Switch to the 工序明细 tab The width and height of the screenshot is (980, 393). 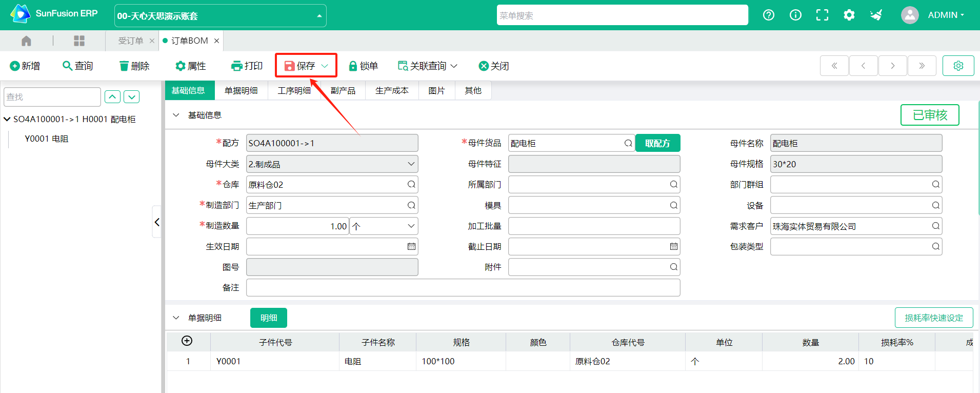click(294, 91)
